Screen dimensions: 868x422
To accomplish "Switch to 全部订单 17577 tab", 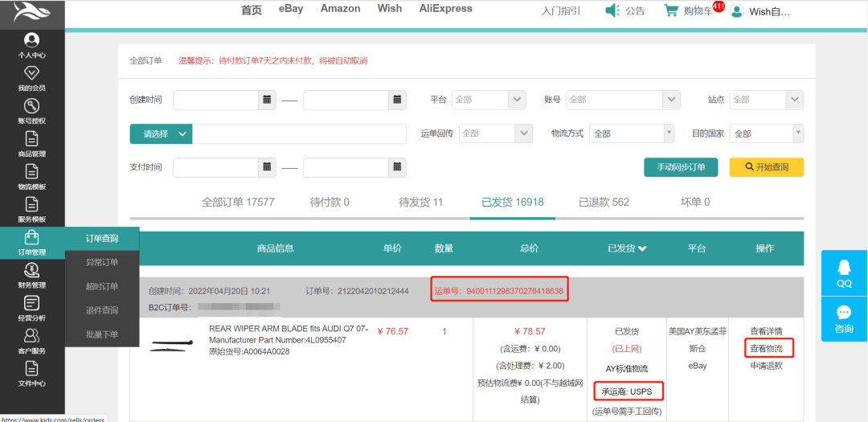I will coord(238,202).
